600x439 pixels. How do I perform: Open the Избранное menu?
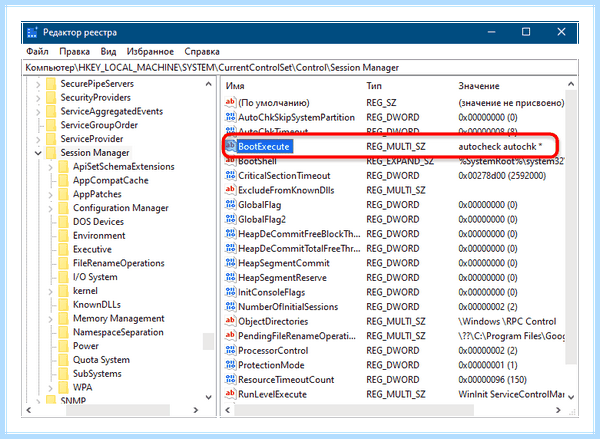click(150, 51)
